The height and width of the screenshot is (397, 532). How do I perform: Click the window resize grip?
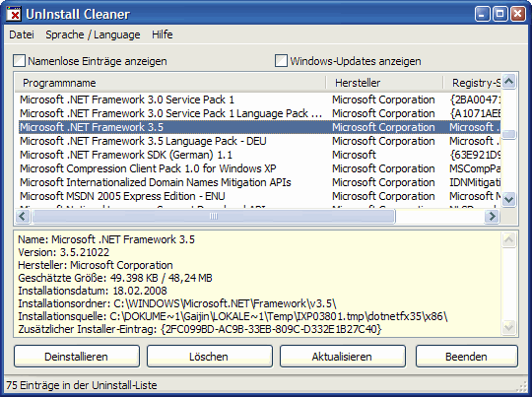click(x=520, y=387)
